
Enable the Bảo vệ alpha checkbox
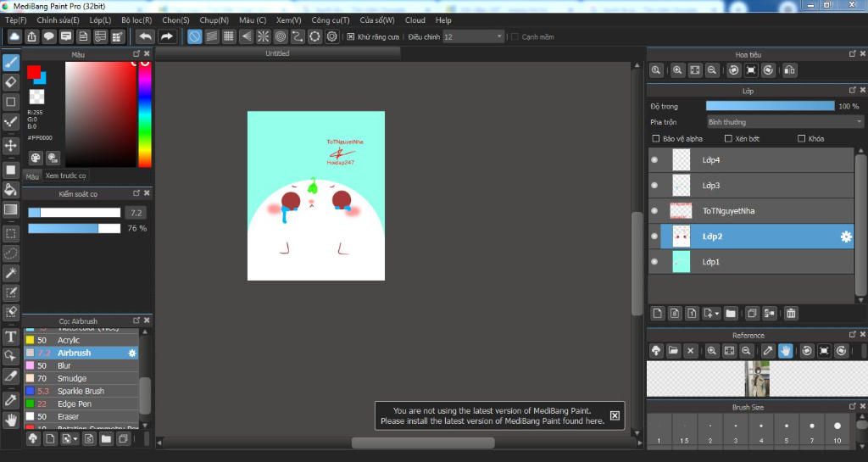[656, 139]
